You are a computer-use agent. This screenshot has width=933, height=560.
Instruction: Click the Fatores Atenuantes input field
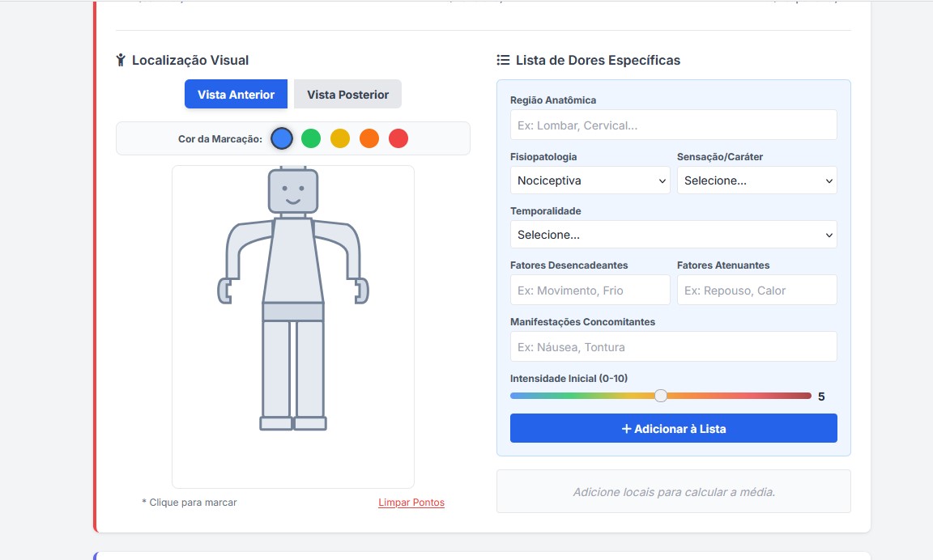pyautogui.click(x=756, y=291)
